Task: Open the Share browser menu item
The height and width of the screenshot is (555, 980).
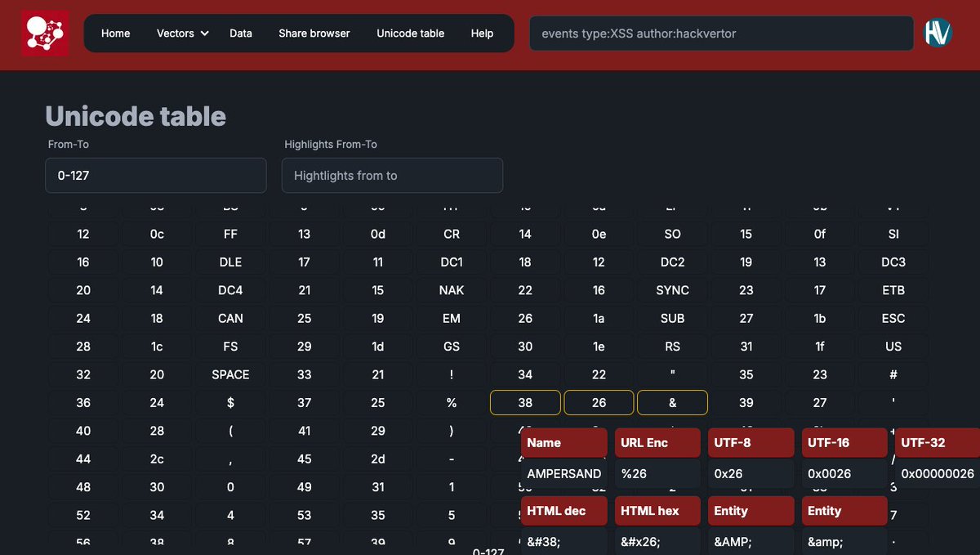Action: click(x=314, y=34)
